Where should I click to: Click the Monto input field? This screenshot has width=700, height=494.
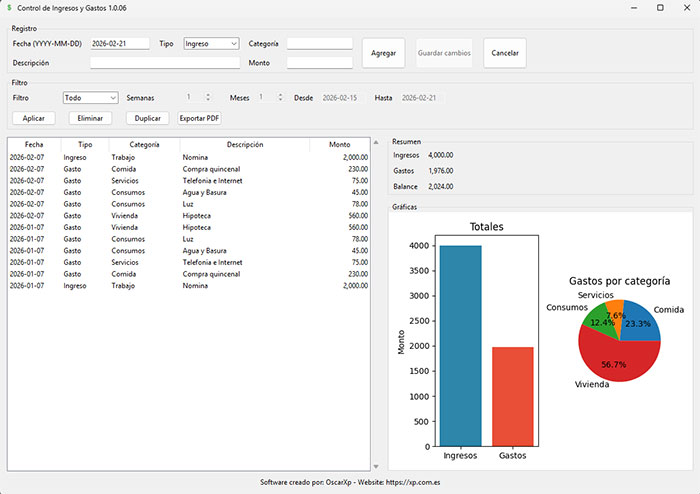319,63
